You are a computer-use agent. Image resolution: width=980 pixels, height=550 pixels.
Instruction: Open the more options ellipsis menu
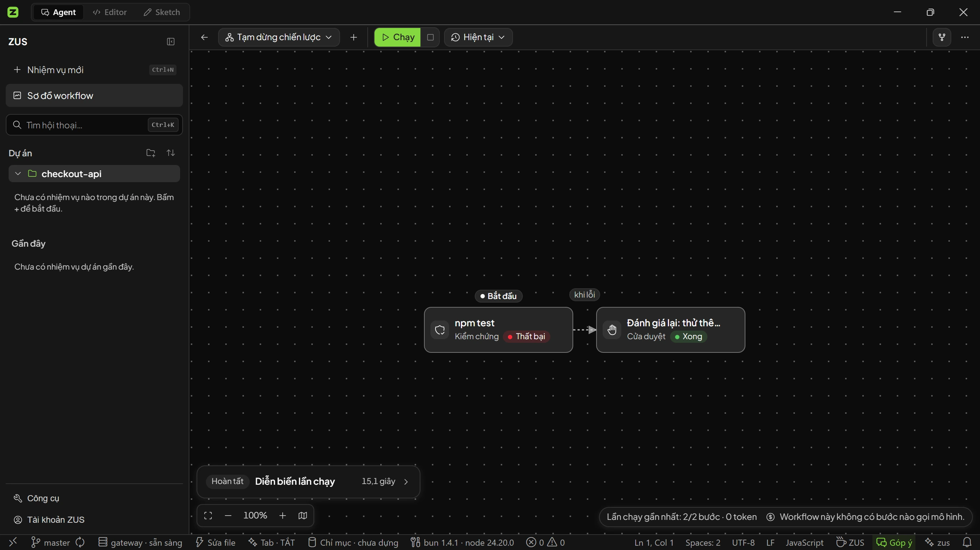pyautogui.click(x=965, y=37)
